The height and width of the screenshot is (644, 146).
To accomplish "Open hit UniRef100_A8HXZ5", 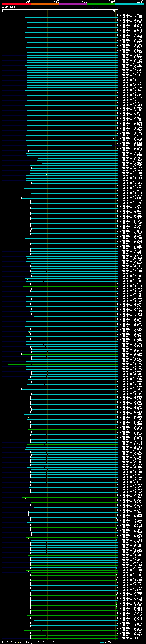I will point(131,15).
